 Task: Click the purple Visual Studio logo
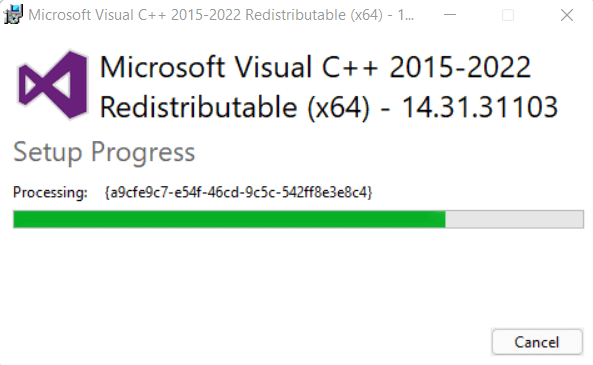pos(53,85)
